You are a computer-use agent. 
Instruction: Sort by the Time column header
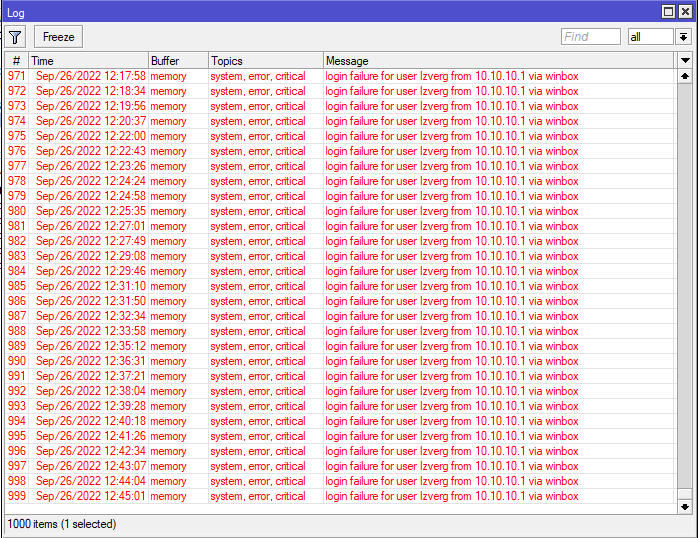click(89, 61)
